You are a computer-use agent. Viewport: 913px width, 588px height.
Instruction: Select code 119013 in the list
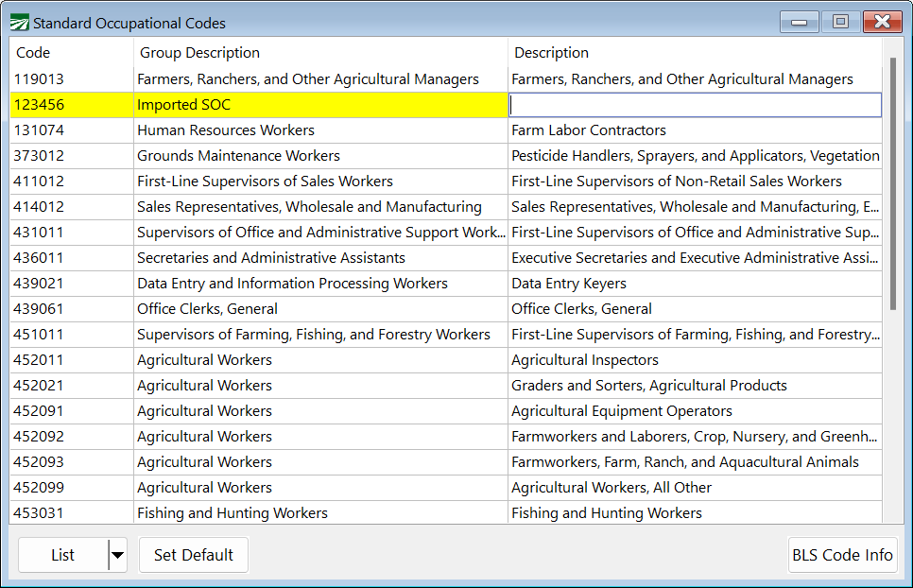coord(40,79)
